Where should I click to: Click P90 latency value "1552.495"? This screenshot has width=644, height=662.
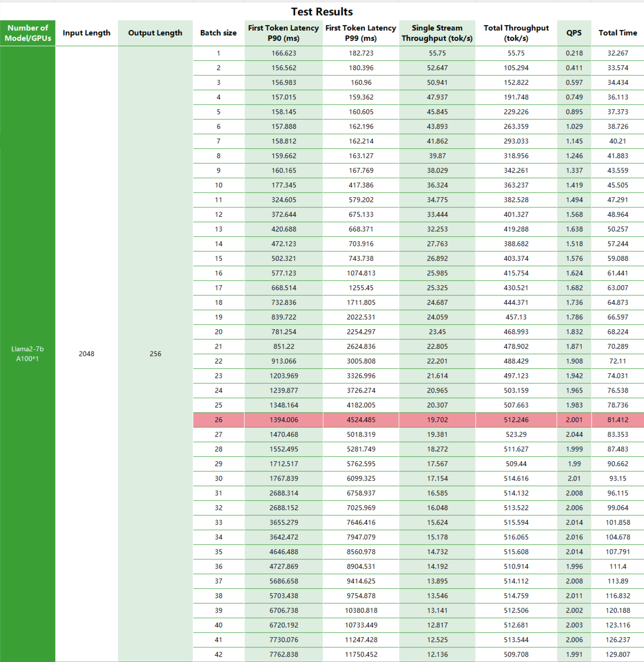(284, 449)
